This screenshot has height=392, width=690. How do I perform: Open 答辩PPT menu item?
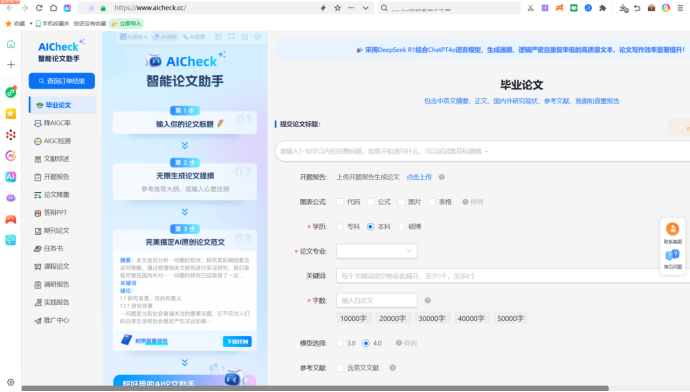click(x=51, y=212)
